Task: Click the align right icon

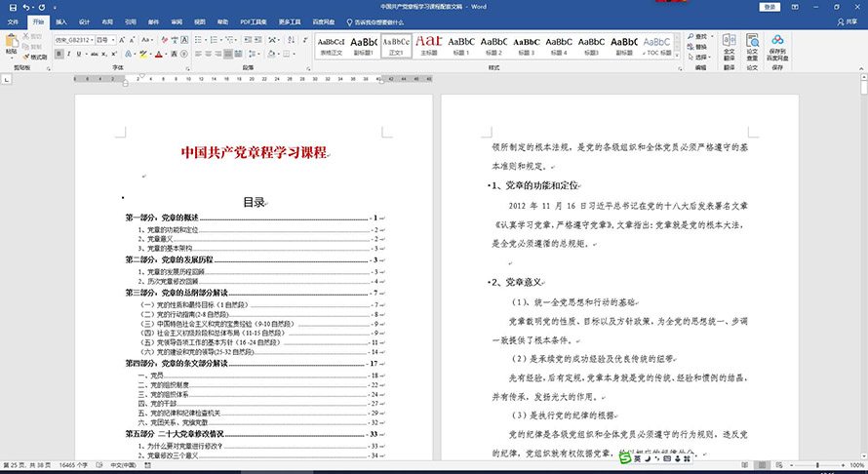Action: point(218,54)
